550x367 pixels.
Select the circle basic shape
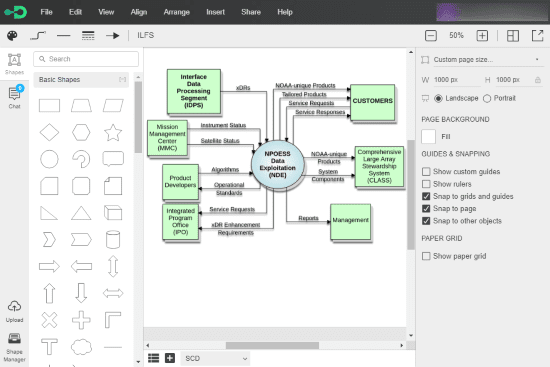tap(49, 159)
